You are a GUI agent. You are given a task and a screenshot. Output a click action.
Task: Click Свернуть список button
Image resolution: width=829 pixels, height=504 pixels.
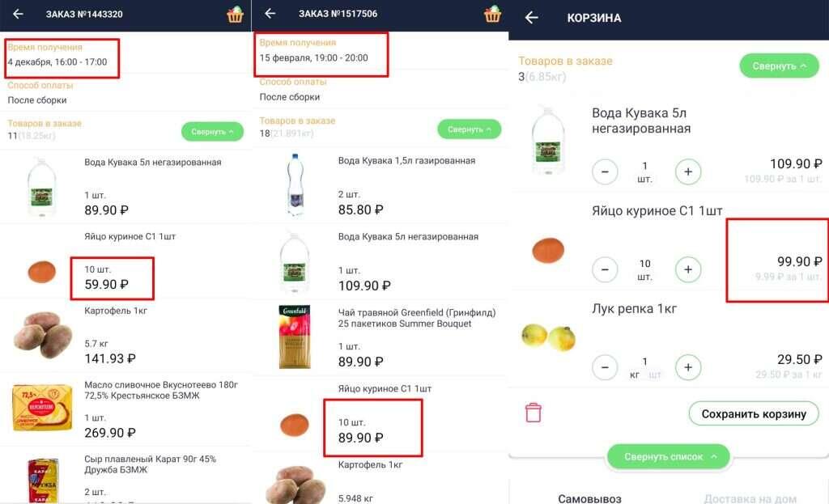668,456
